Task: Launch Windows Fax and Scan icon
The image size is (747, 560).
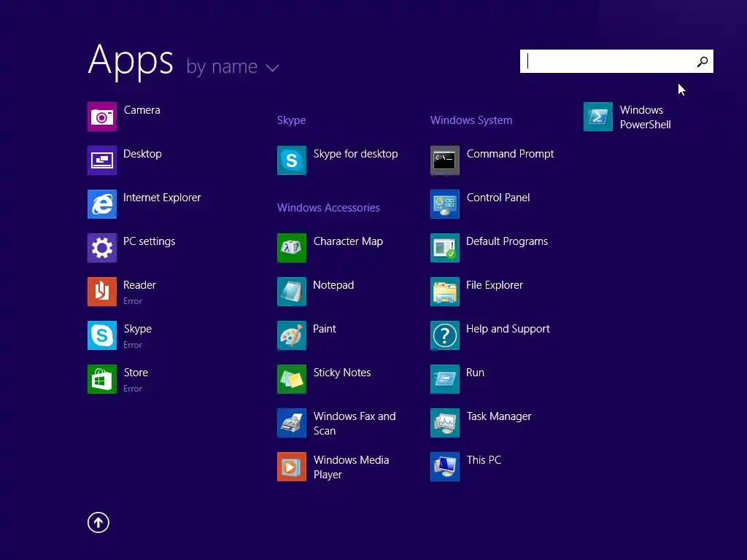Action: [292, 423]
